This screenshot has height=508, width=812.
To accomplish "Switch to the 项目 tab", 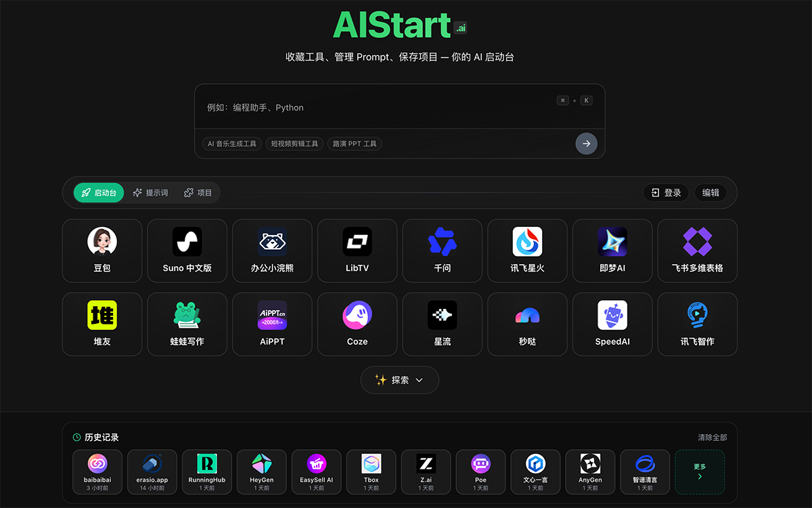I will (198, 192).
